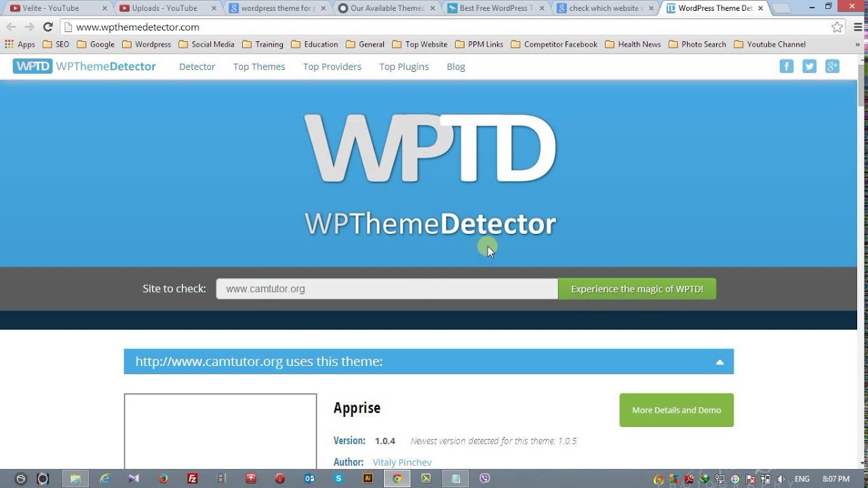Screen dimensions: 868x488
Task: Open Outlook from the taskbar
Action: [x=309, y=479]
